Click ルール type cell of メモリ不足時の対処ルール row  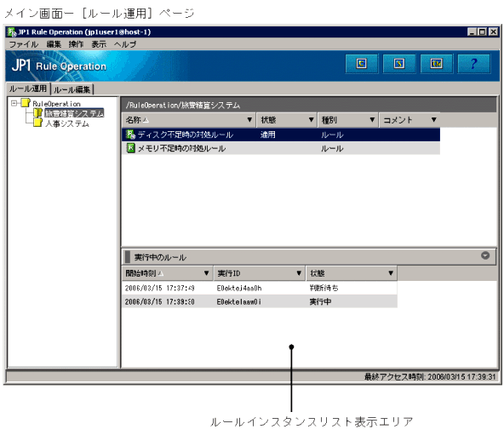pyautogui.click(x=332, y=148)
